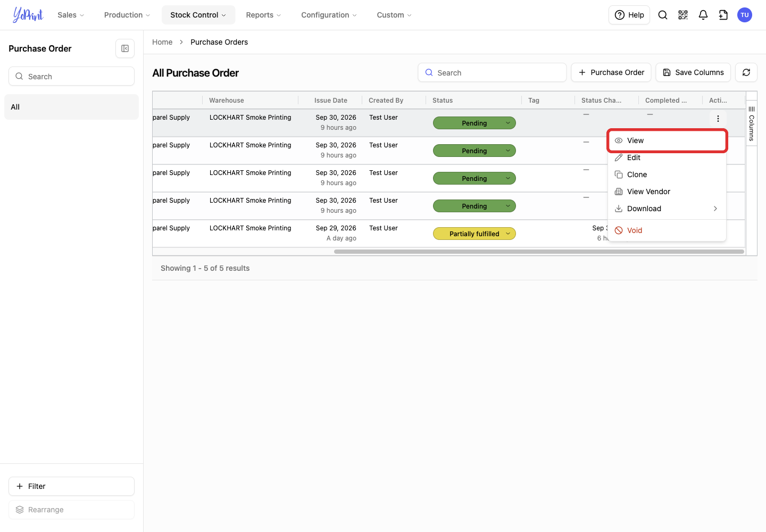Sort by the Issue Date column header
Viewport: 766px width, 532px height.
coord(330,100)
